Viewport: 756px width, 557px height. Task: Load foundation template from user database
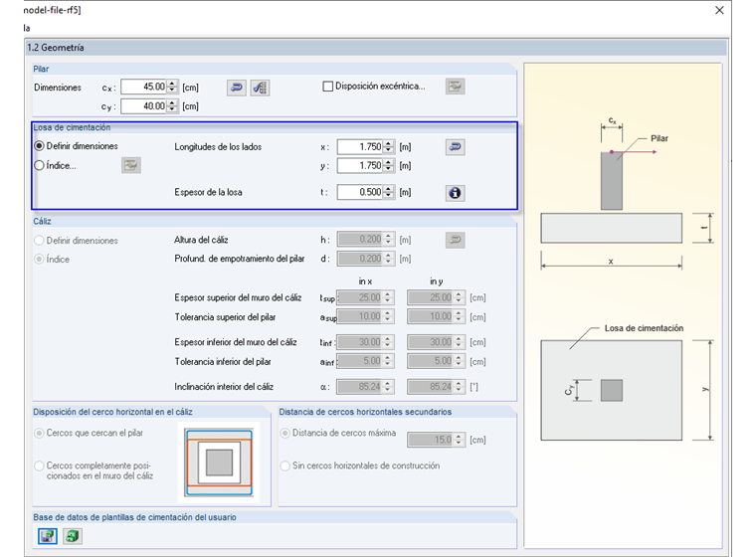pos(73,536)
